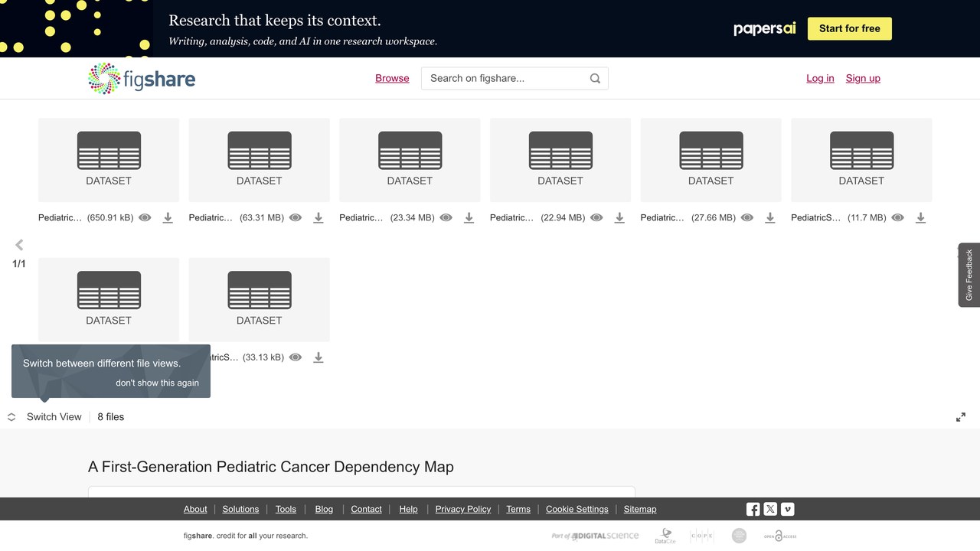Download the 63.31 MB dataset file
Screen dimensions: 980x551
[318, 218]
